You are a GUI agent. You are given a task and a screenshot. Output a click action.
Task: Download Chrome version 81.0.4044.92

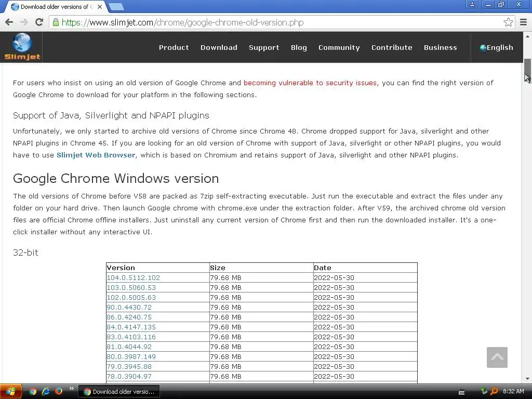129,347
